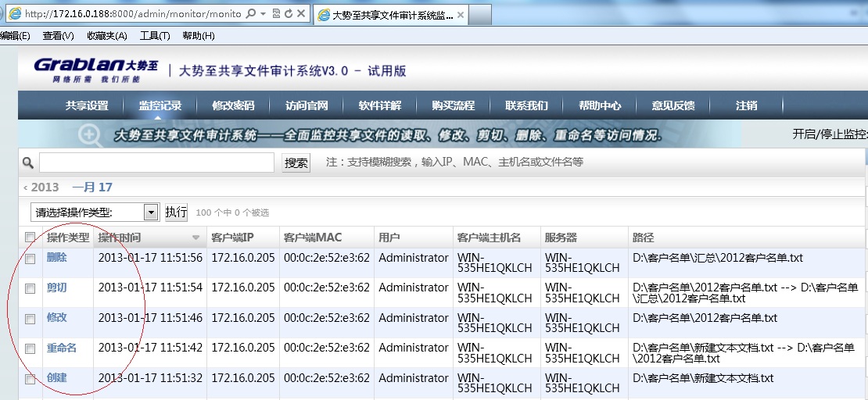Click the Internet Explorer page icon in address bar
Viewport: 868px width, 400px height.
pos(13,14)
